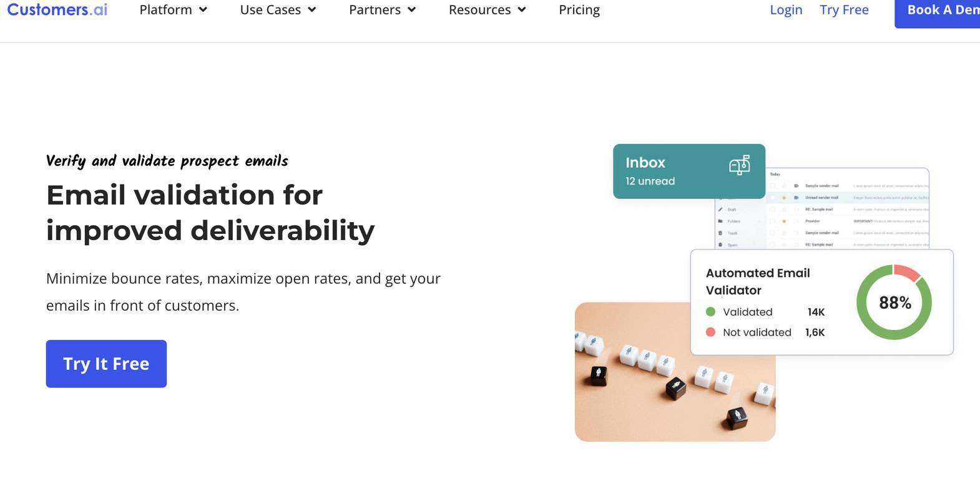The image size is (980, 499).
Task: Click the 88% donut progress chart
Action: (x=894, y=302)
